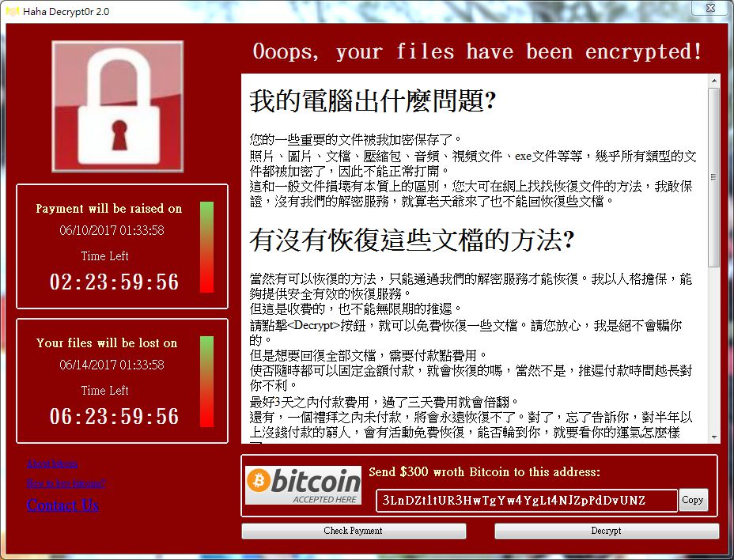The width and height of the screenshot is (734, 560).
Task: Click the files lost progress bar
Action: pyautogui.click(x=207, y=381)
